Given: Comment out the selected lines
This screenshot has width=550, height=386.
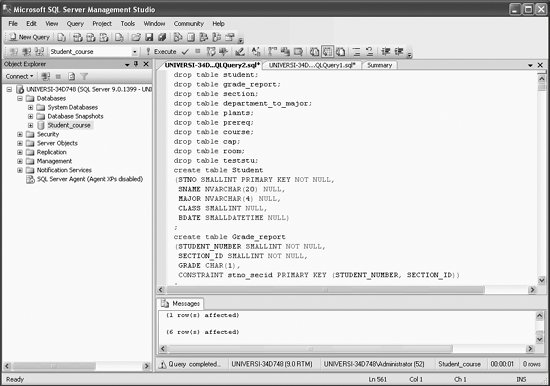Looking at the screenshot, I should [356, 52].
